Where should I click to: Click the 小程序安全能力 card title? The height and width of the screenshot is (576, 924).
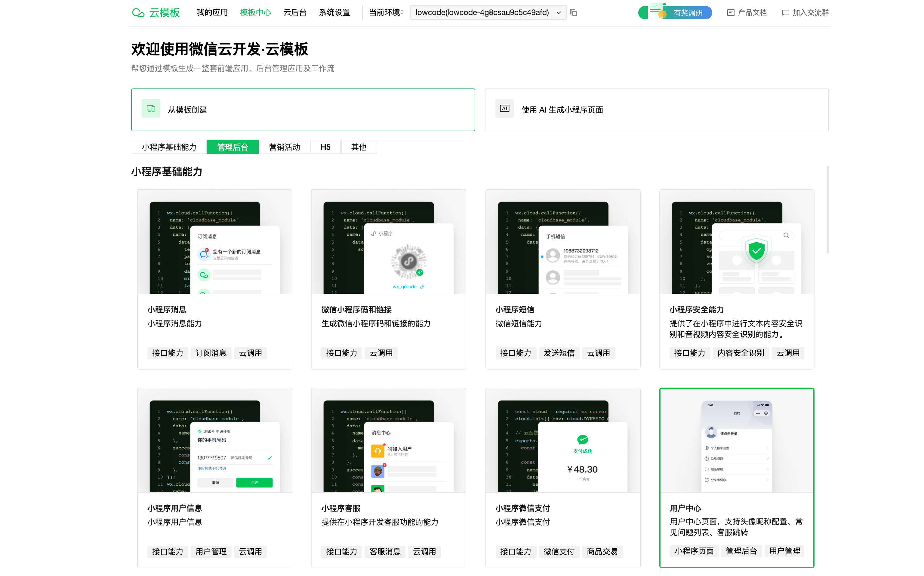(x=696, y=310)
